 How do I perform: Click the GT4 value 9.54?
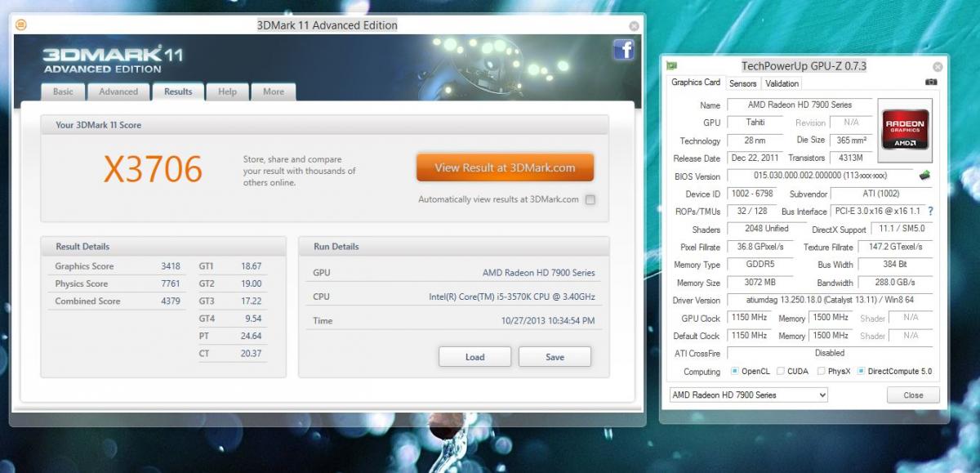(x=253, y=319)
